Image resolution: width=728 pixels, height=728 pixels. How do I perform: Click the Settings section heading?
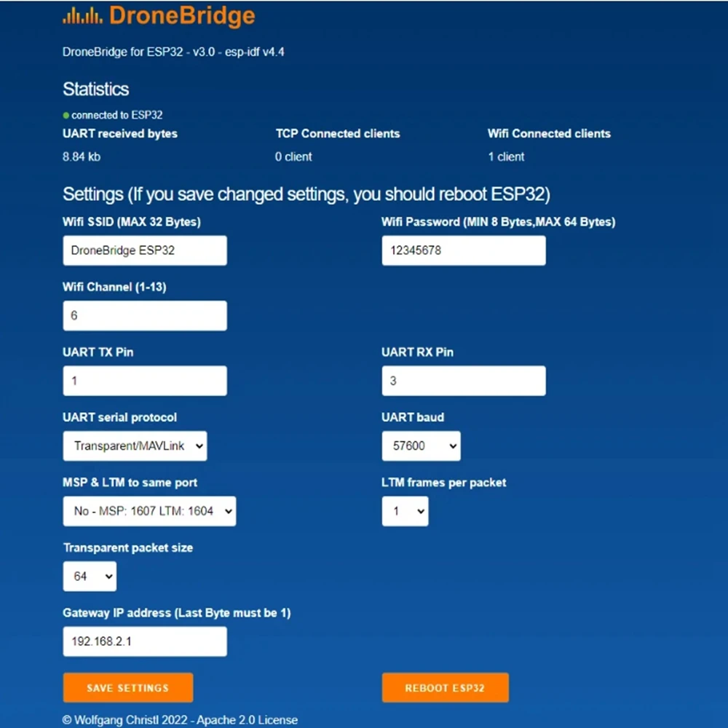(x=306, y=194)
